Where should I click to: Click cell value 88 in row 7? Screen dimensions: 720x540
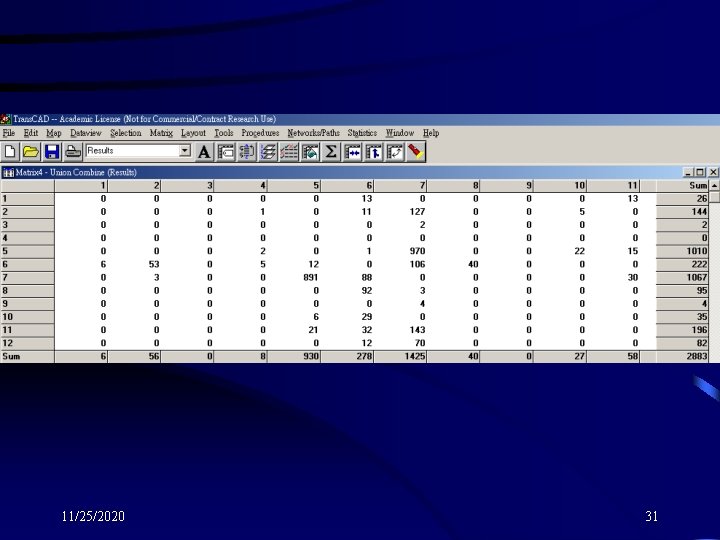(366, 277)
